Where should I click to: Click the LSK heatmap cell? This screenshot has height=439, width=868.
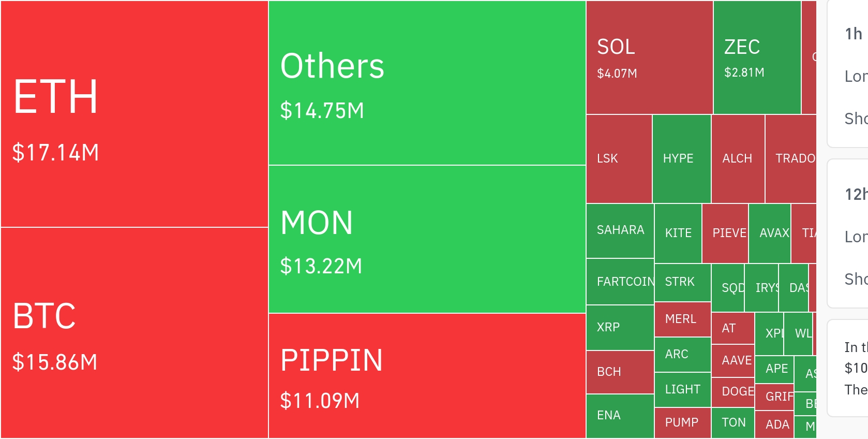point(619,158)
